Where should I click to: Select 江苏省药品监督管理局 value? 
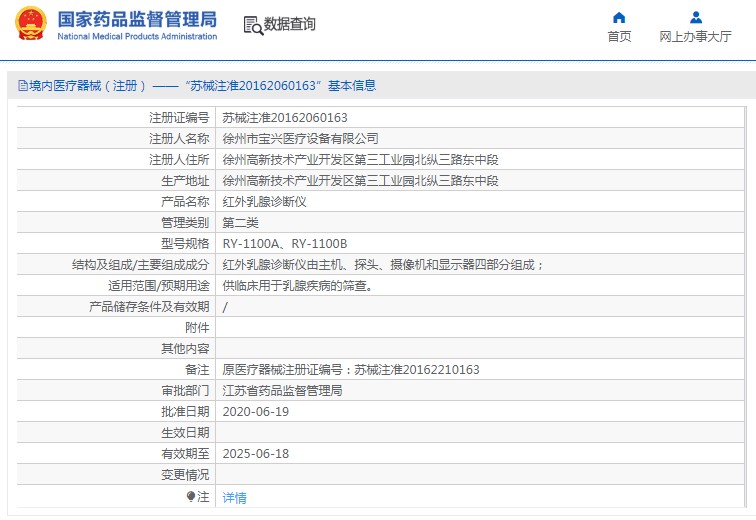pos(283,390)
